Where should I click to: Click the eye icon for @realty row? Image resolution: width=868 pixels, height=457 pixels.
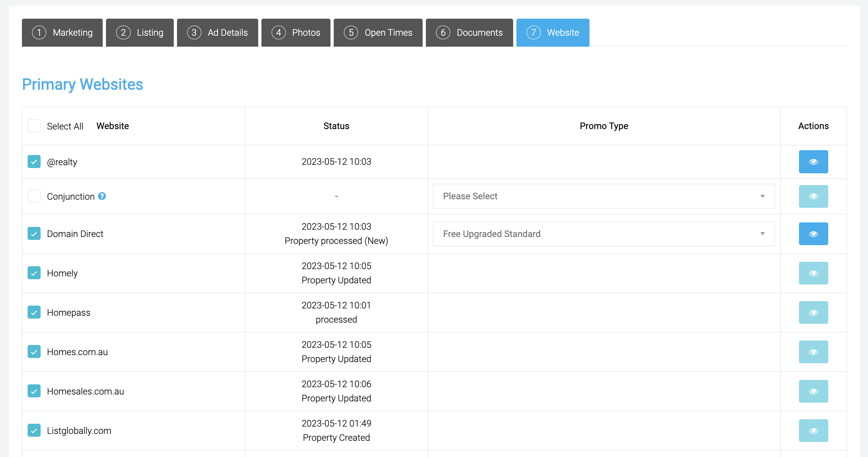coord(813,162)
